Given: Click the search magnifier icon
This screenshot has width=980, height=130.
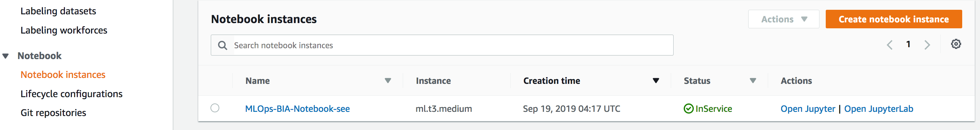Looking at the screenshot, I should [x=223, y=45].
